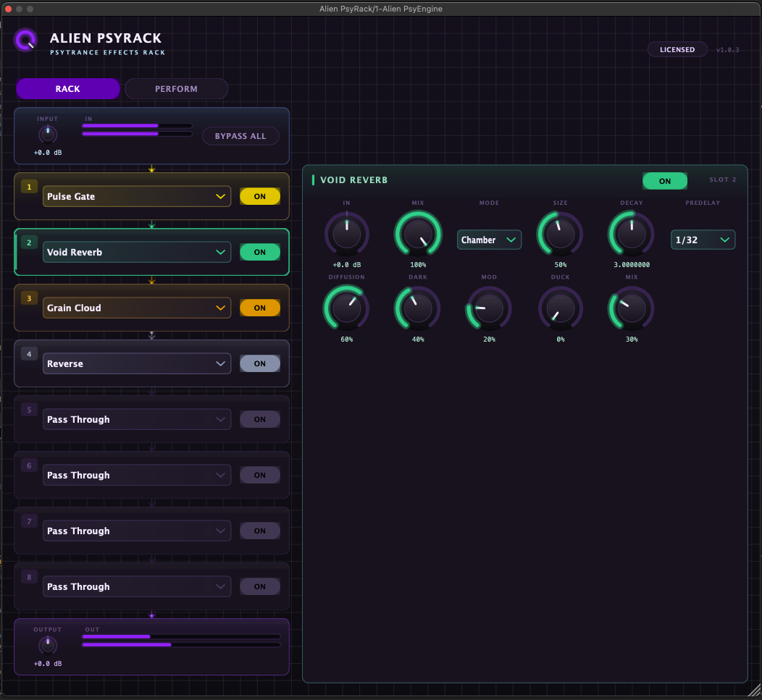Toggle ON in the Void Reverb panel header

(665, 181)
